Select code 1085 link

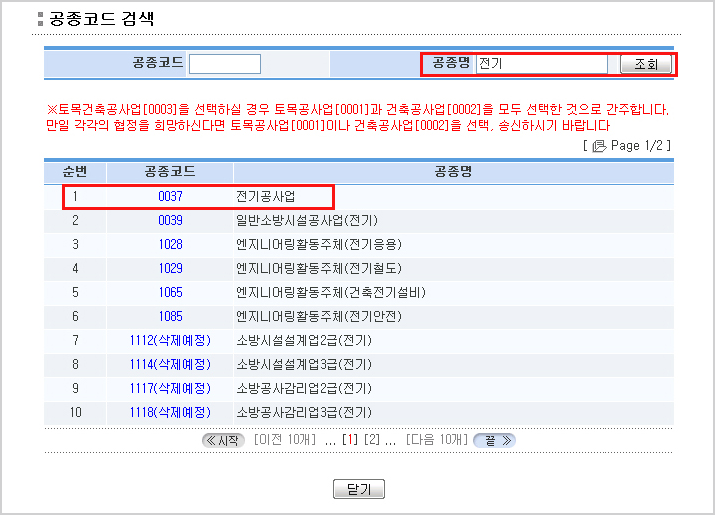[170, 317]
